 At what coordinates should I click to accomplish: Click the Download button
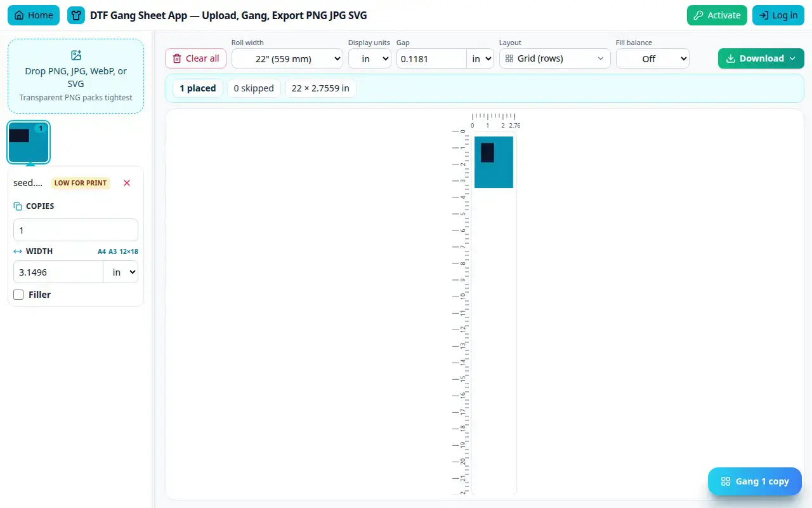tap(761, 58)
